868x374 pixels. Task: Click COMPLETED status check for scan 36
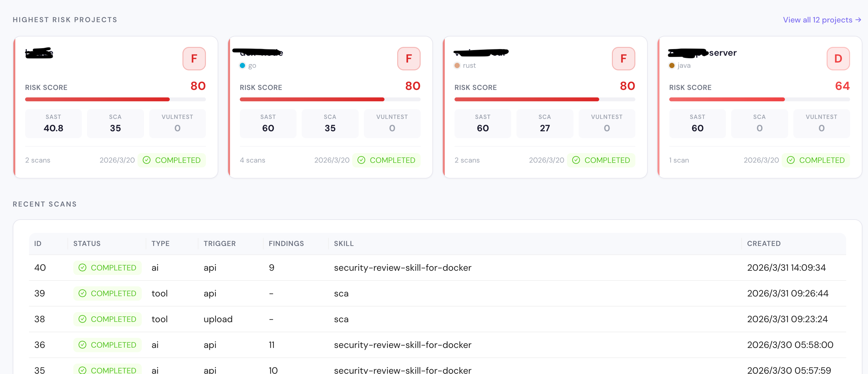pos(107,345)
